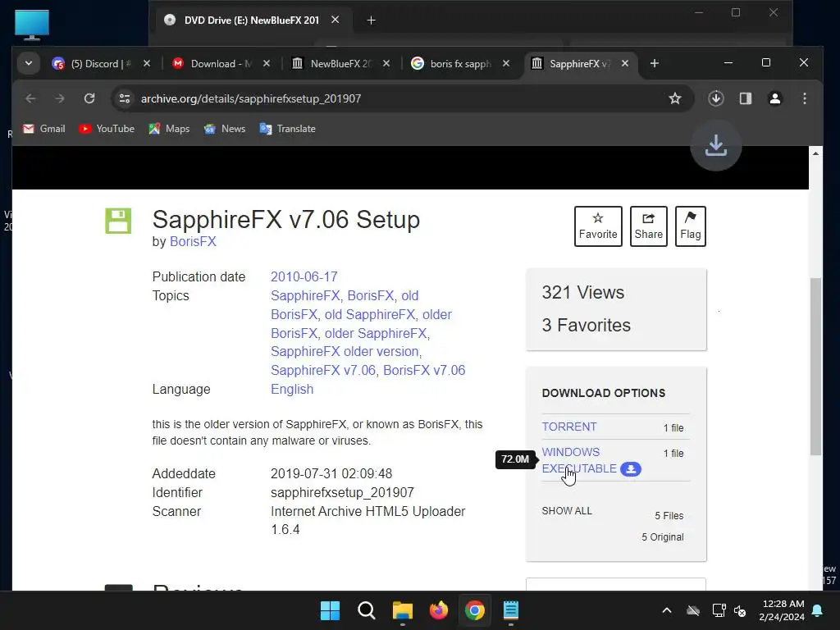Open File Explorer from the taskbar

point(402,610)
